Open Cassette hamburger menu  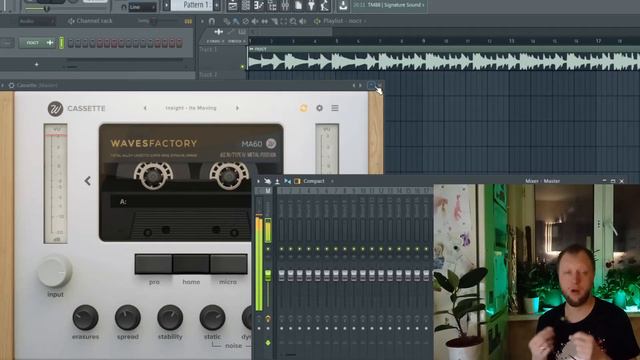click(335, 108)
